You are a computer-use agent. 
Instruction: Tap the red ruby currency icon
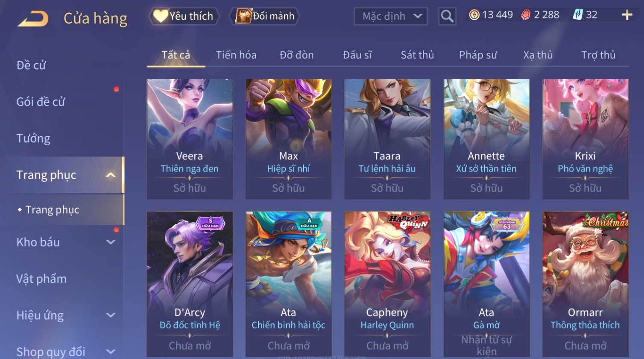tap(526, 15)
